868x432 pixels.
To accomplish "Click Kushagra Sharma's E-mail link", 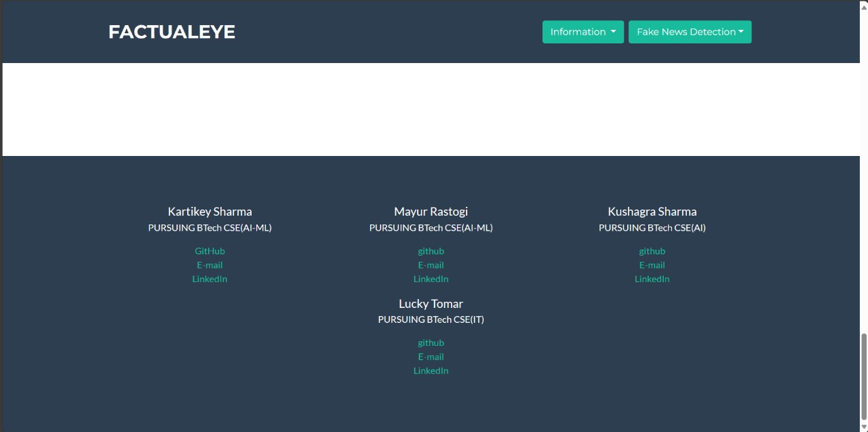I will click(652, 265).
